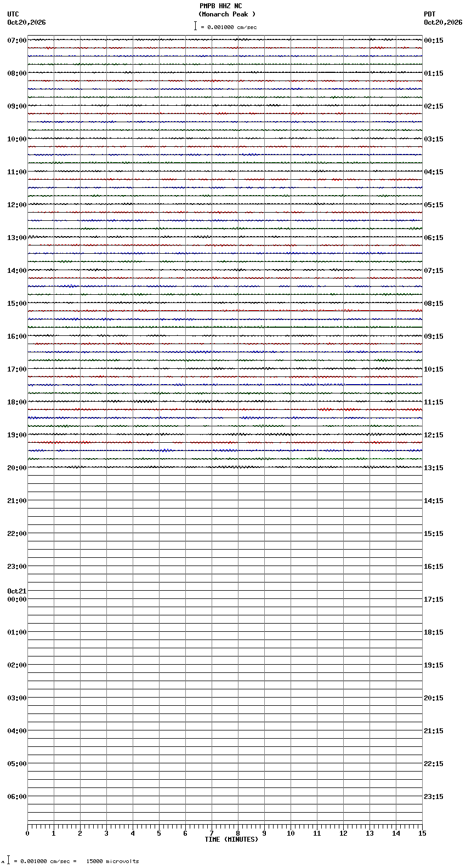Click the PDT label at top right

(x=429, y=14)
